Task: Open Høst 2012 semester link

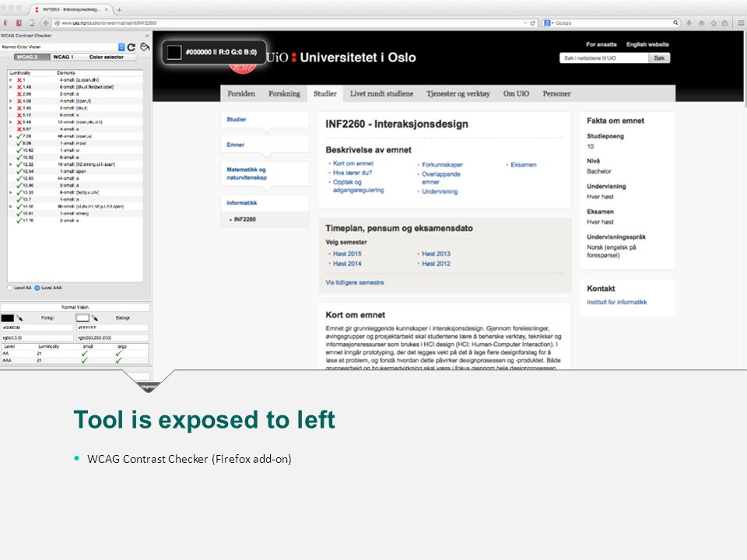Action: 436,264
